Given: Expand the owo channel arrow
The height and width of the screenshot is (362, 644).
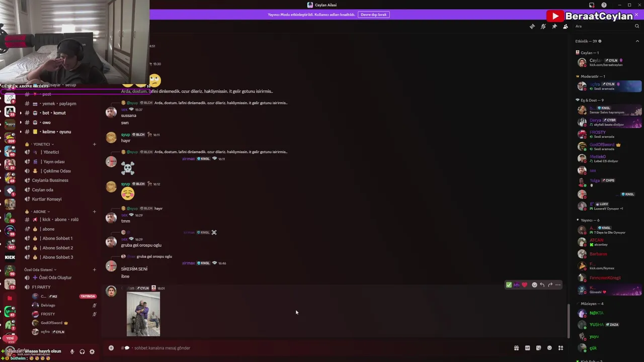Looking at the screenshot, I should pos(21,122).
